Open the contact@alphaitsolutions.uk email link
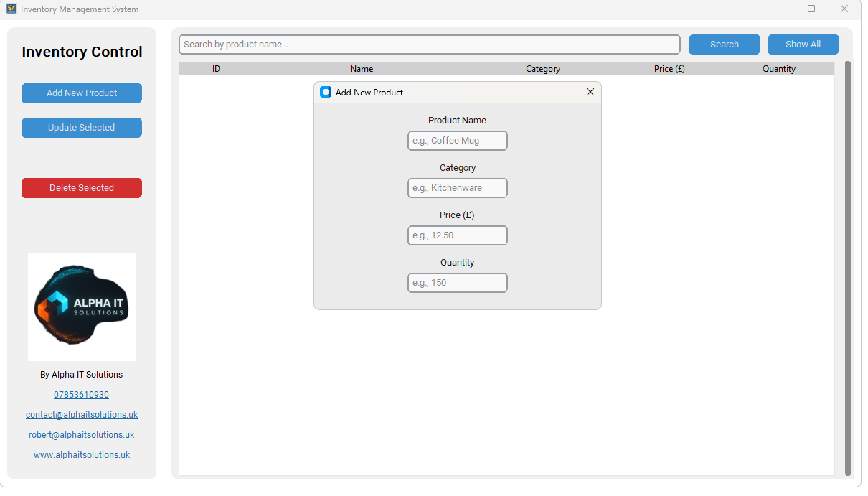 pyautogui.click(x=81, y=414)
